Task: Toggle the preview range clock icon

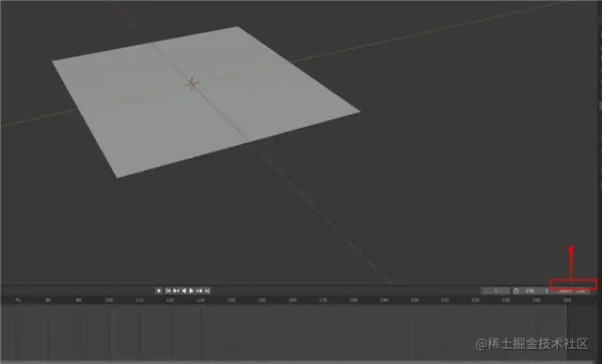Action: point(516,291)
